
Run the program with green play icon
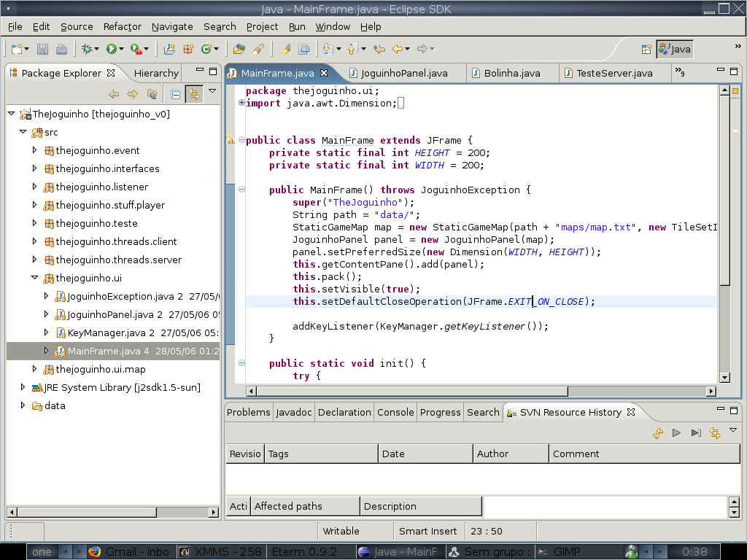[x=112, y=49]
